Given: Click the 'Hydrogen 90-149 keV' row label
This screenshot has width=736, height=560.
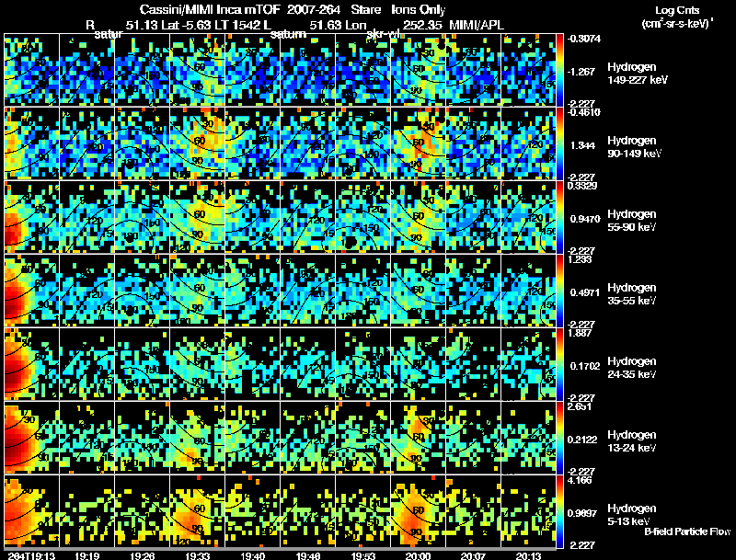Looking at the screenshot, I should point(634,147).
